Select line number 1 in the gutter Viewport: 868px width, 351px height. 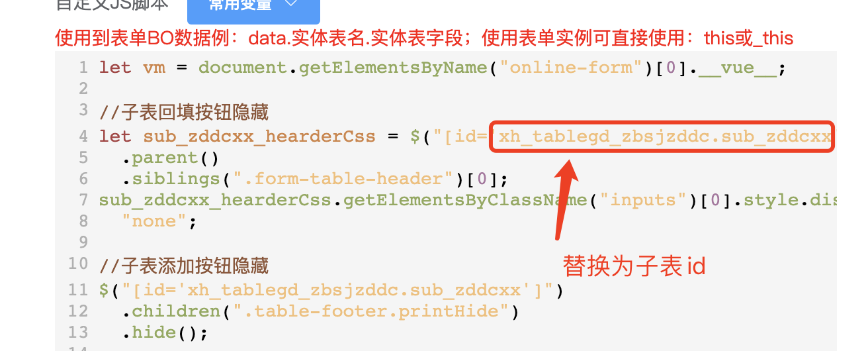tap(83, 68)
